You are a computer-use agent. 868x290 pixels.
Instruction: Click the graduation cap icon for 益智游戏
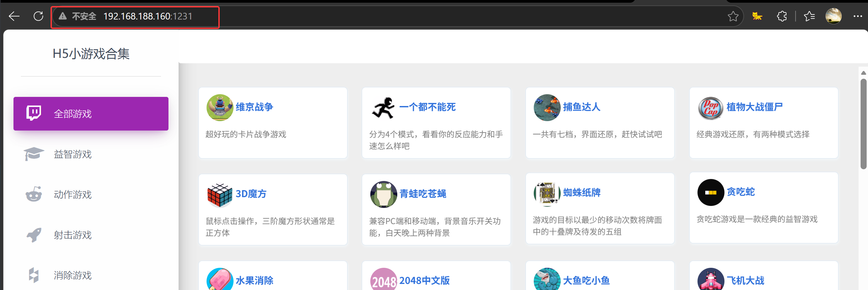coord(34,154)
